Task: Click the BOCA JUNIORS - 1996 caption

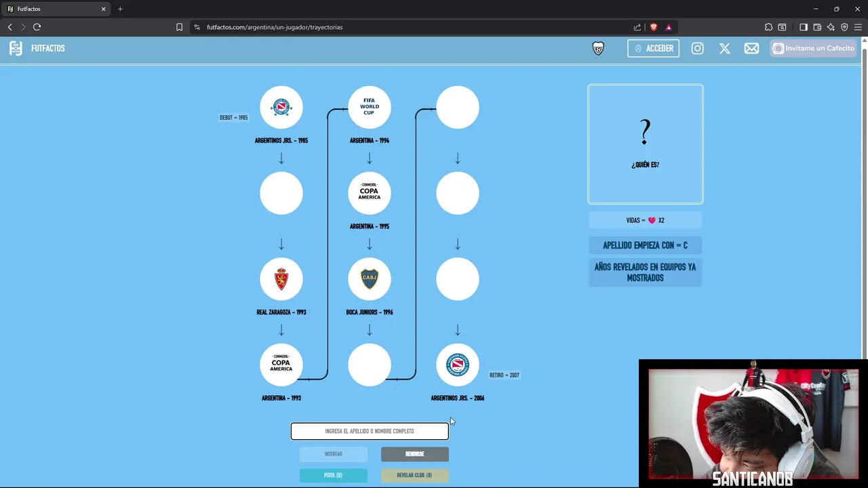Action: pyautogui.click(x=370, y=312)
